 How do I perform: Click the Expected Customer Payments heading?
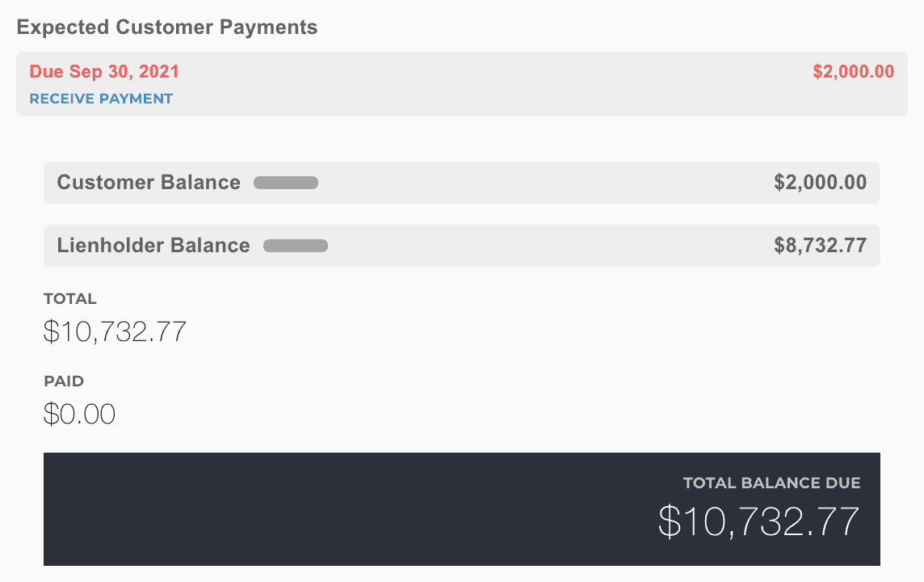coord(167,27)
